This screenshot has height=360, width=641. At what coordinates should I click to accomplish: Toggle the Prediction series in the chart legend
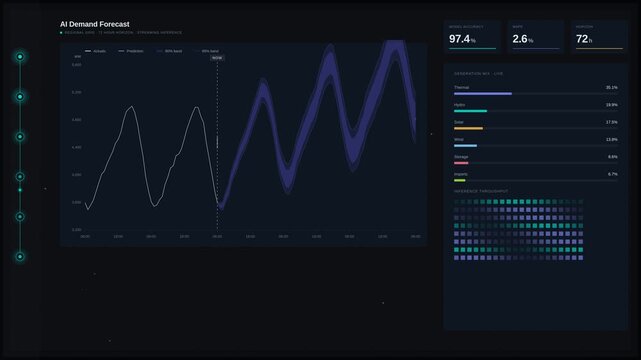(x=131, y=51)
